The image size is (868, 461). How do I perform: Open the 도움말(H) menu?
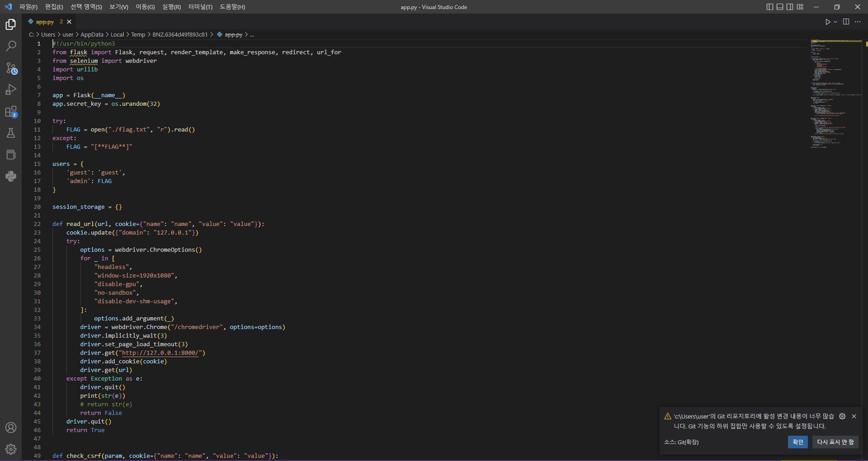point(232,7)
